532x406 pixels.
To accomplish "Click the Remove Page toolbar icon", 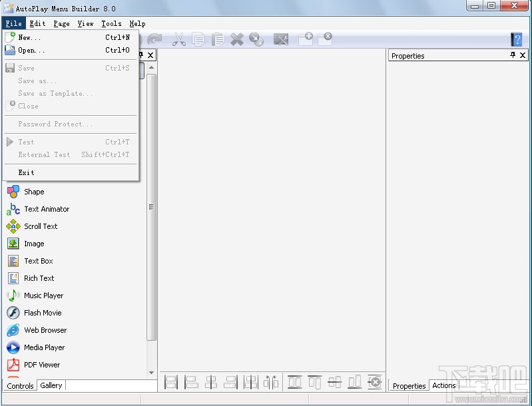I will coord(325,39).
